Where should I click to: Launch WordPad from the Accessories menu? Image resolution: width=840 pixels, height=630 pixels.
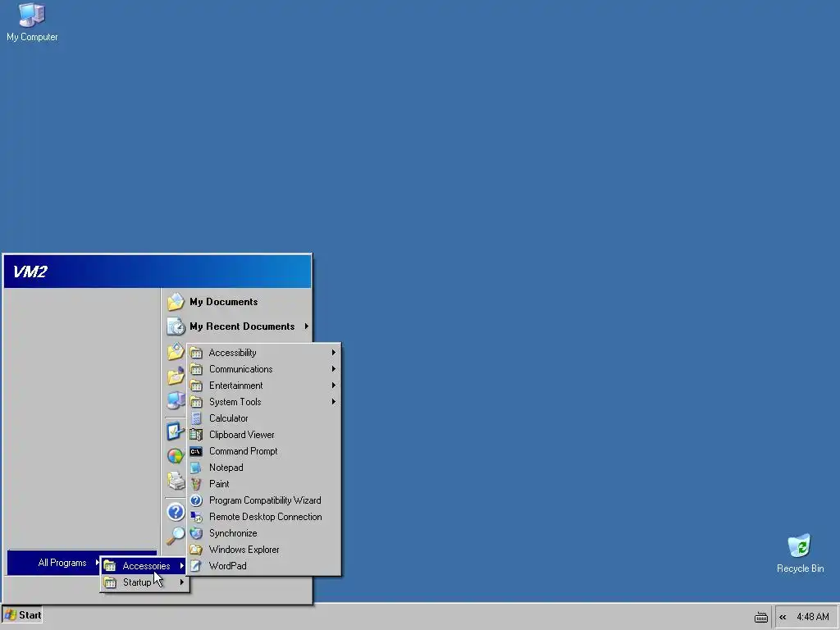coord(263,566)
